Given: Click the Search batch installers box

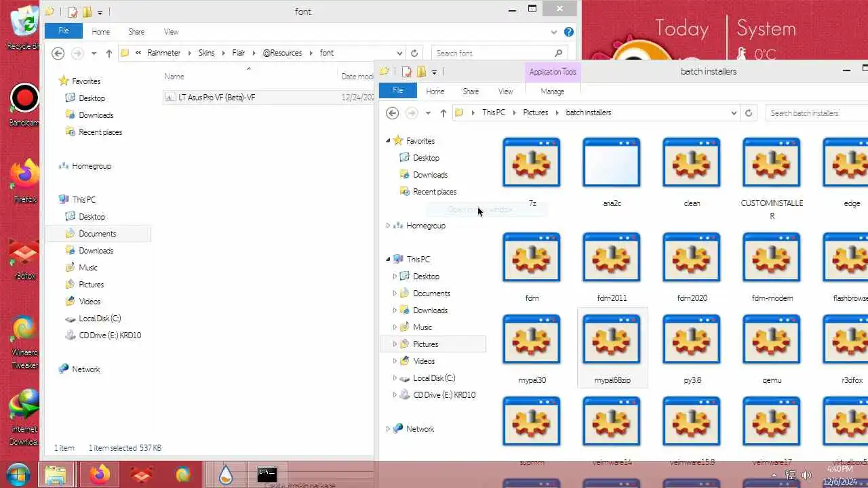Looking at the screenshot, I should pos(817,113).
